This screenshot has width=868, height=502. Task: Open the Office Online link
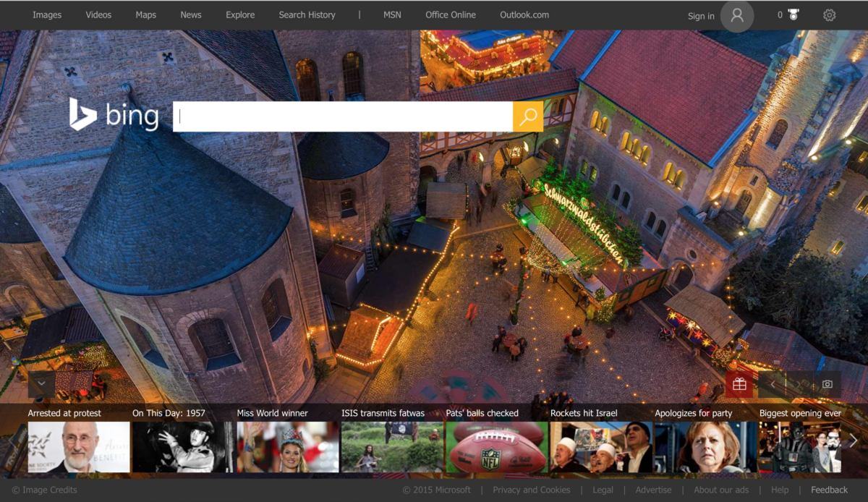[x=451, y=14]
